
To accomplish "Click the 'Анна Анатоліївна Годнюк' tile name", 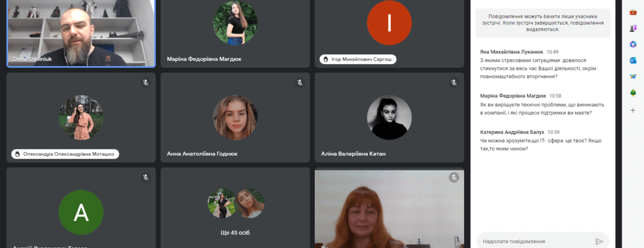I will point(202,154).
